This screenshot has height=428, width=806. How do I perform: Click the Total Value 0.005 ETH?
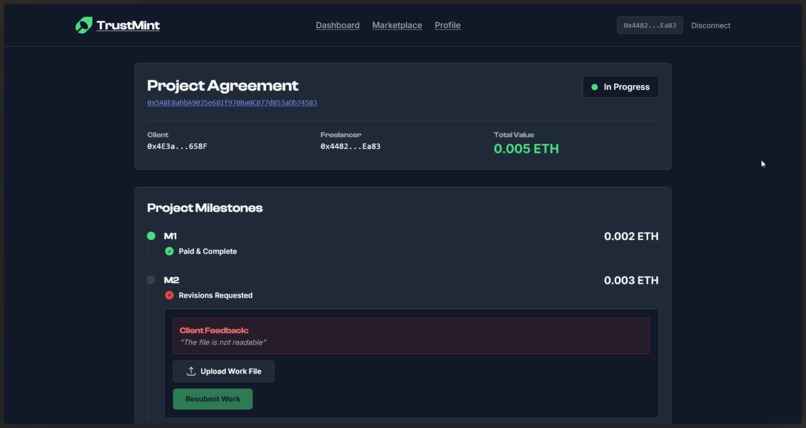526,149
